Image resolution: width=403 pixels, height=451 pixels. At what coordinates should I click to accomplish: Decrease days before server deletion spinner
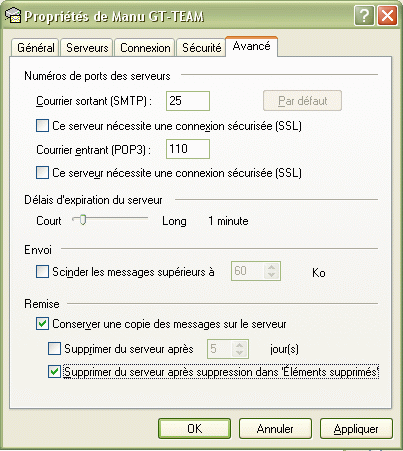pyautogui.click(x=239, y=353)
